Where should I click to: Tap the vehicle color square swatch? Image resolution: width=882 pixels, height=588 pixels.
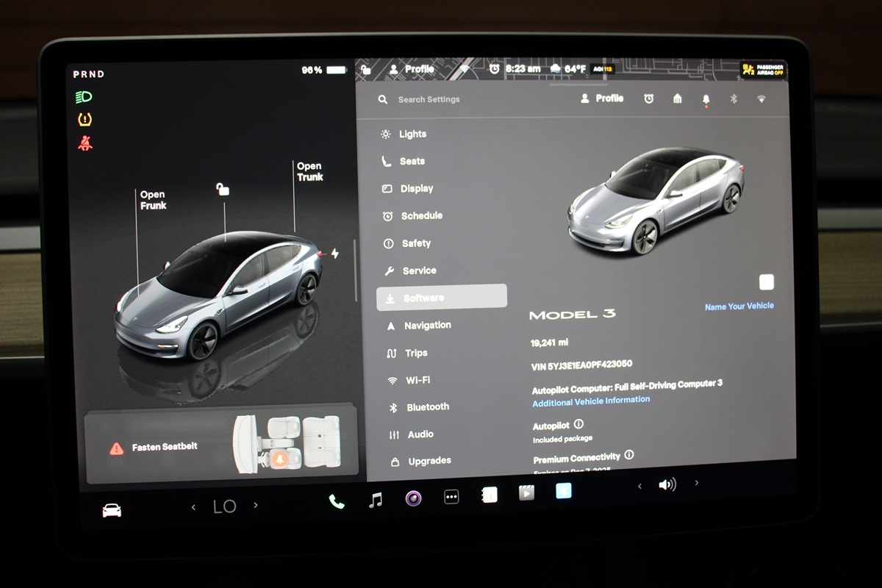[x=766, y=282]
